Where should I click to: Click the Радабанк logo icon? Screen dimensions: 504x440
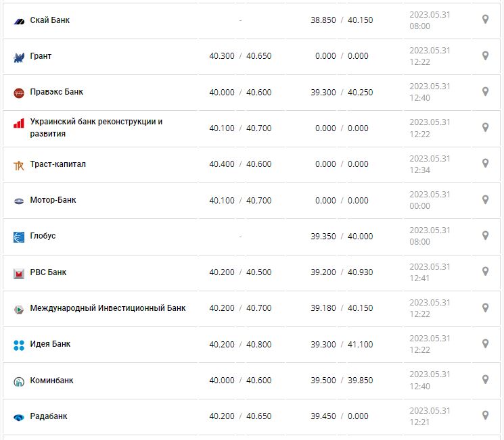click(19, 417)
